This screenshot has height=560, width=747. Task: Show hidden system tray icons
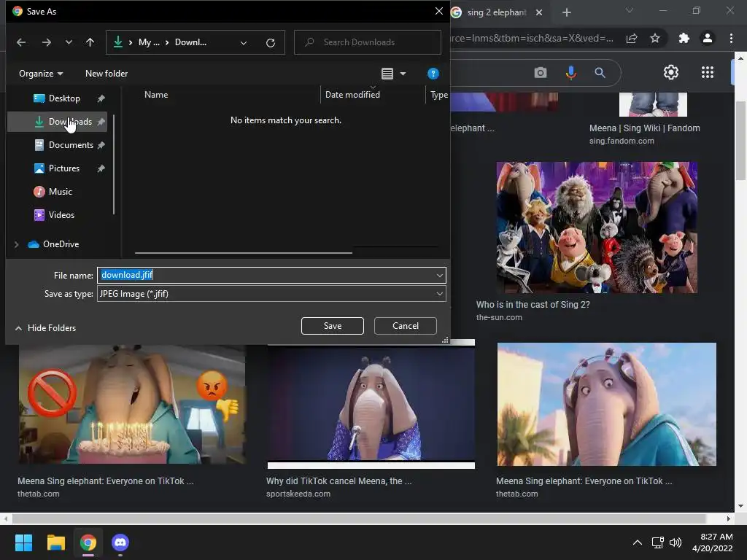(x=637, y=542)
